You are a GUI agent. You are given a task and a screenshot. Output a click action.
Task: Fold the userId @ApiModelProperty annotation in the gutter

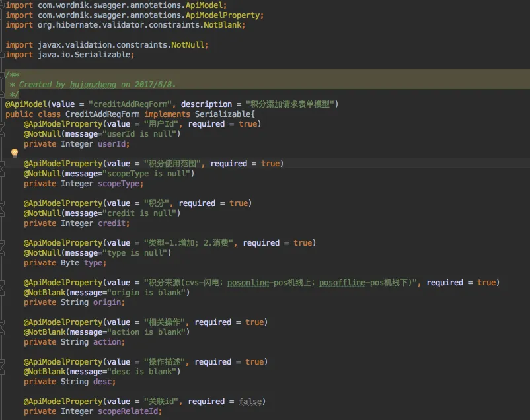pyautogui.click(x=3, y=124)
